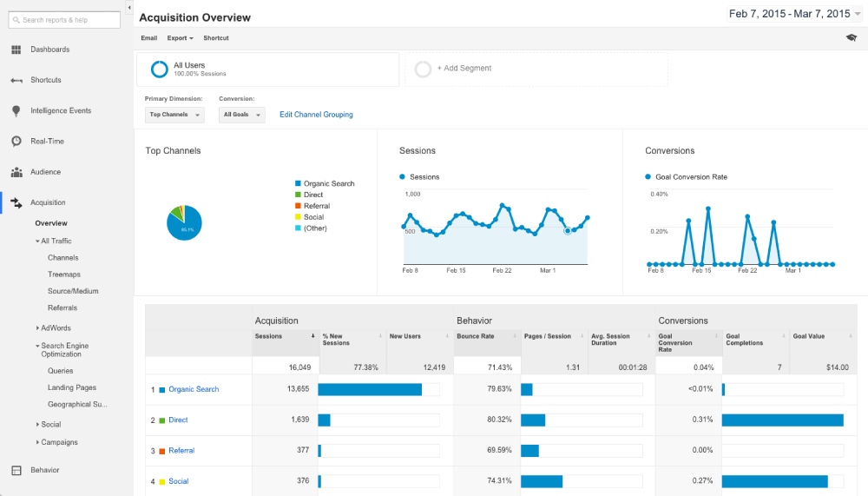Click the search magnifier icon
The image size is (868, 496).
[16, 20]
